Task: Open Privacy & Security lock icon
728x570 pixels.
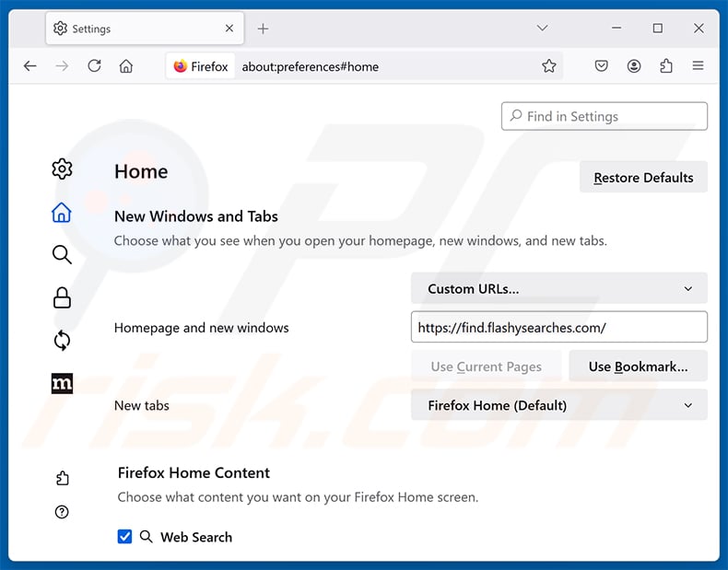Action: [62, 297]
